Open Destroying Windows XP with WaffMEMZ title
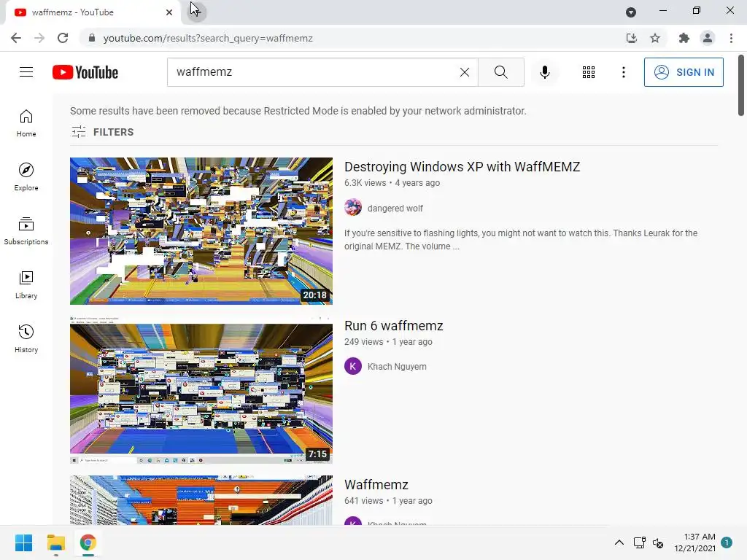The width and height of the screenshot is (747, 560). tap(462, 167)
